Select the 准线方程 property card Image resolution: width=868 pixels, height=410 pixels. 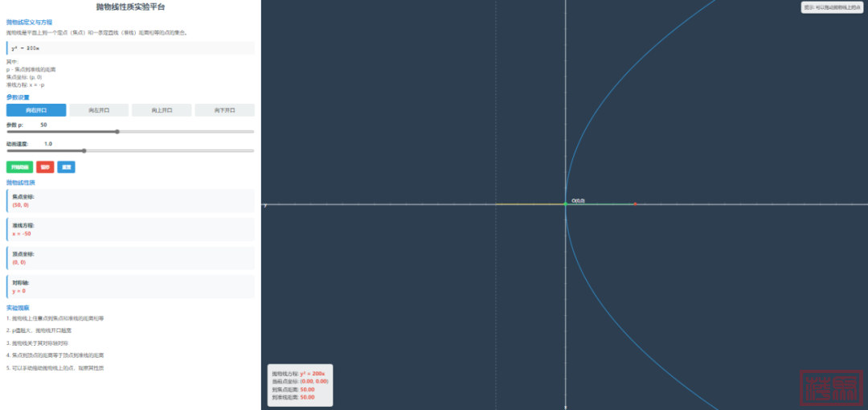[x=130, y=230]
